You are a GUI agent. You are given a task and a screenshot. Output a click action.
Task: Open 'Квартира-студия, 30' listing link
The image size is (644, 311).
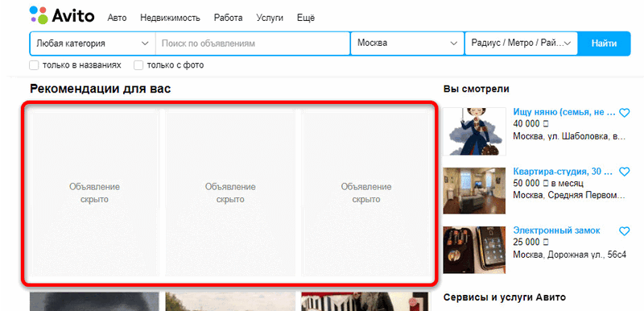tap(563, 172)
